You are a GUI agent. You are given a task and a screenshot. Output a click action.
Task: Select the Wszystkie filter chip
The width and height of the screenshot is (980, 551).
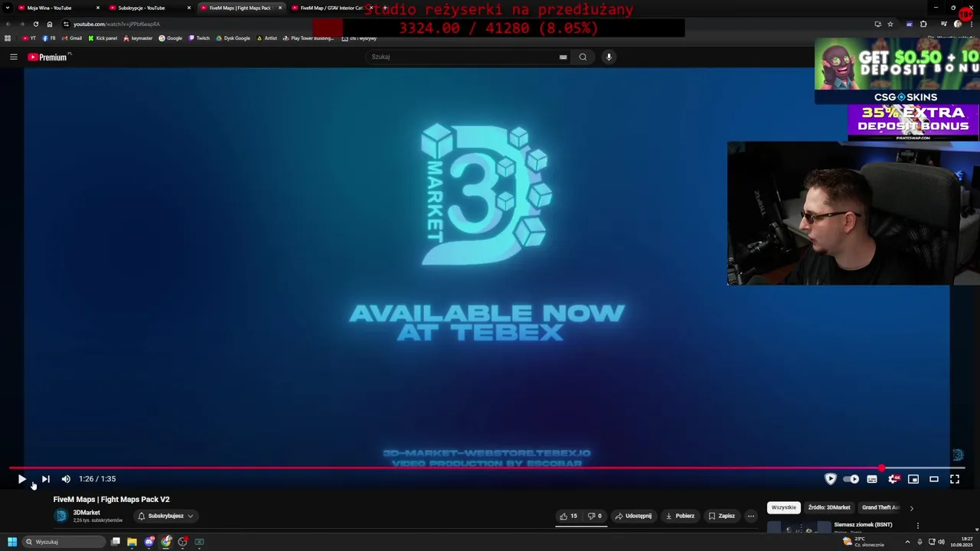tap(784, 507)
